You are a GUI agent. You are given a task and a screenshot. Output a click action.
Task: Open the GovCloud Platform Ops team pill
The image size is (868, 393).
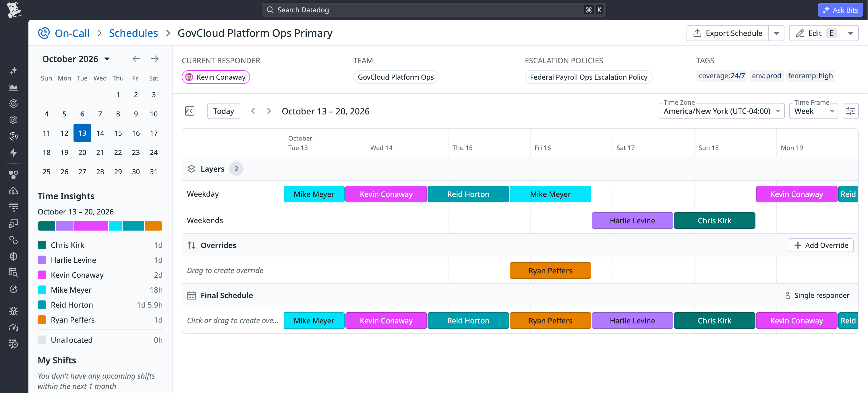[x=396, y=77]
